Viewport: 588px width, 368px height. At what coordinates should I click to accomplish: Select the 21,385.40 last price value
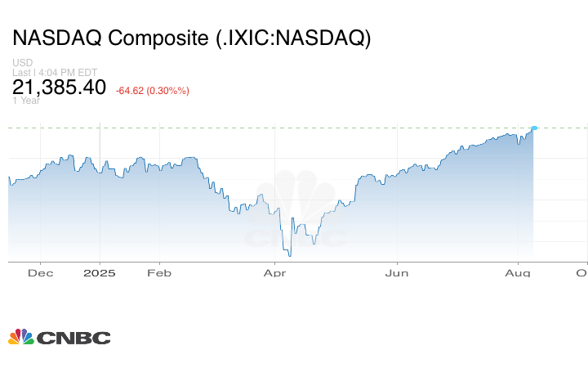[59, 87]
